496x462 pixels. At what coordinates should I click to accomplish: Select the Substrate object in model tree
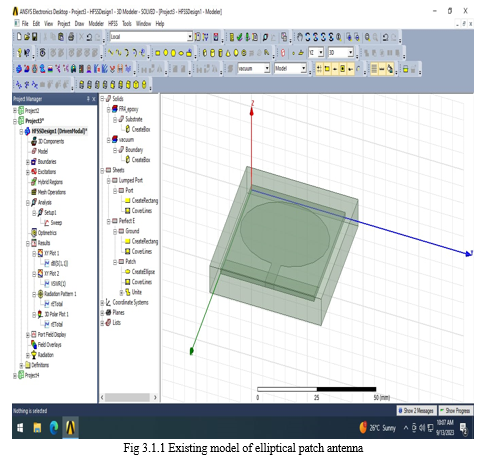(x=133, y=119)
